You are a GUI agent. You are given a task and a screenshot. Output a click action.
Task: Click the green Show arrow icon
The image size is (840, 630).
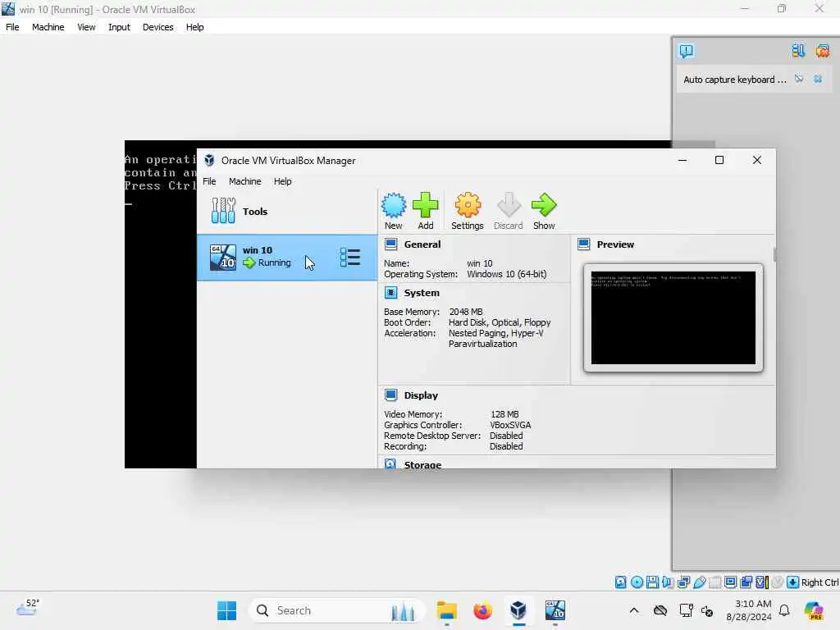544,206
